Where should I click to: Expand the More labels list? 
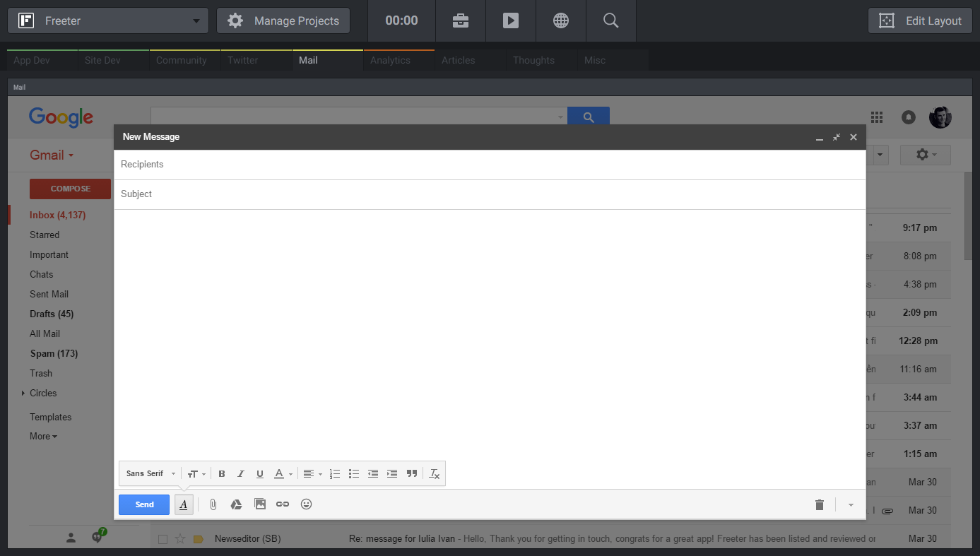pyautogui.click(x=43, y=437)
